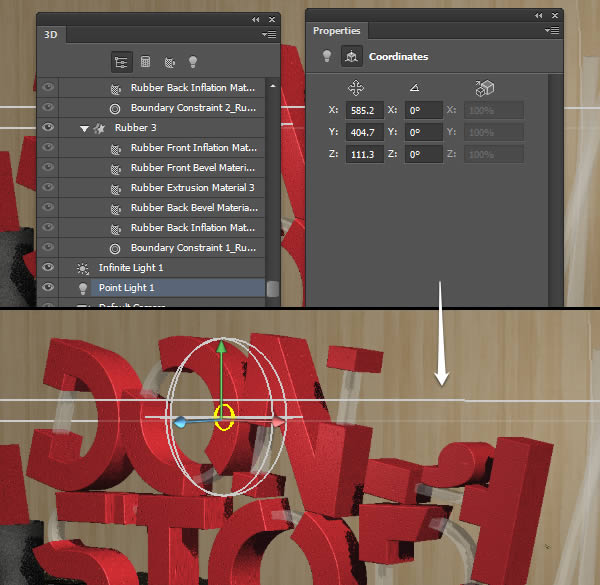Image resolution: width=600 pixels, height=585 pixels.
Task: Click the Boundary Constraint 1 ring icon
Action: click(115, 249)
